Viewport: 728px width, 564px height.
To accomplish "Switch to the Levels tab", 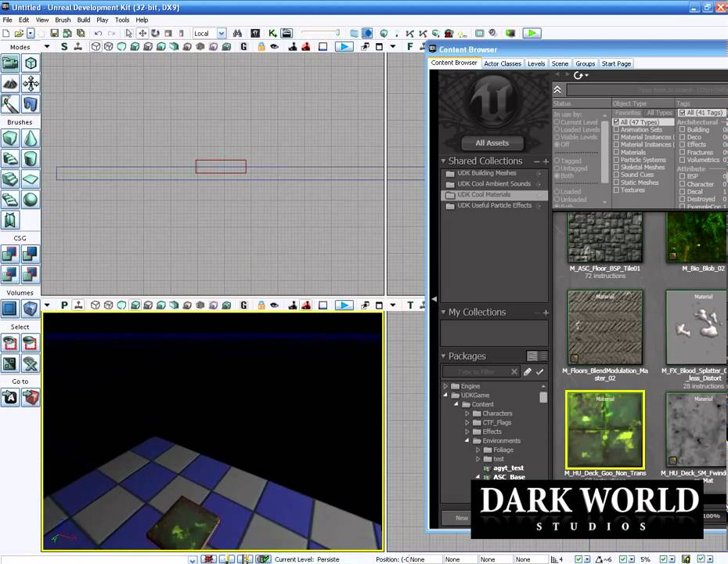I will (536, 63).
